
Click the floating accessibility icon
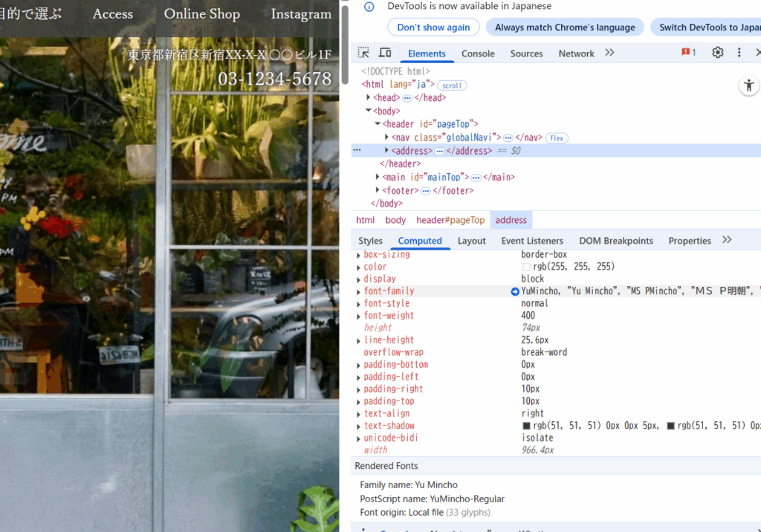point(748,85)
